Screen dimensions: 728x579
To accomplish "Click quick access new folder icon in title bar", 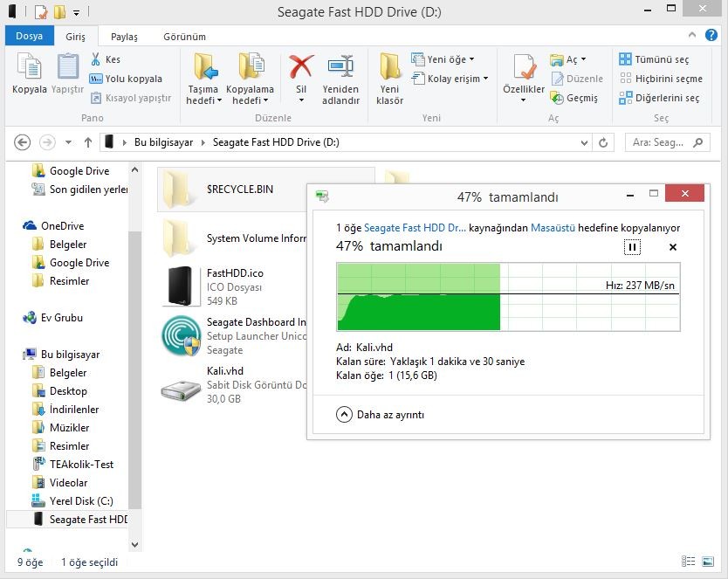I will coord(59,11).
